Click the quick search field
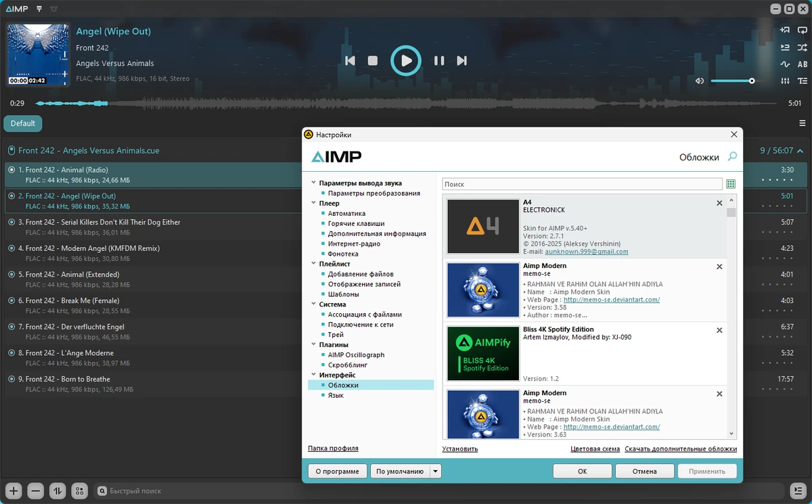The width and height of the screenshot is (812, 504). 440,490
